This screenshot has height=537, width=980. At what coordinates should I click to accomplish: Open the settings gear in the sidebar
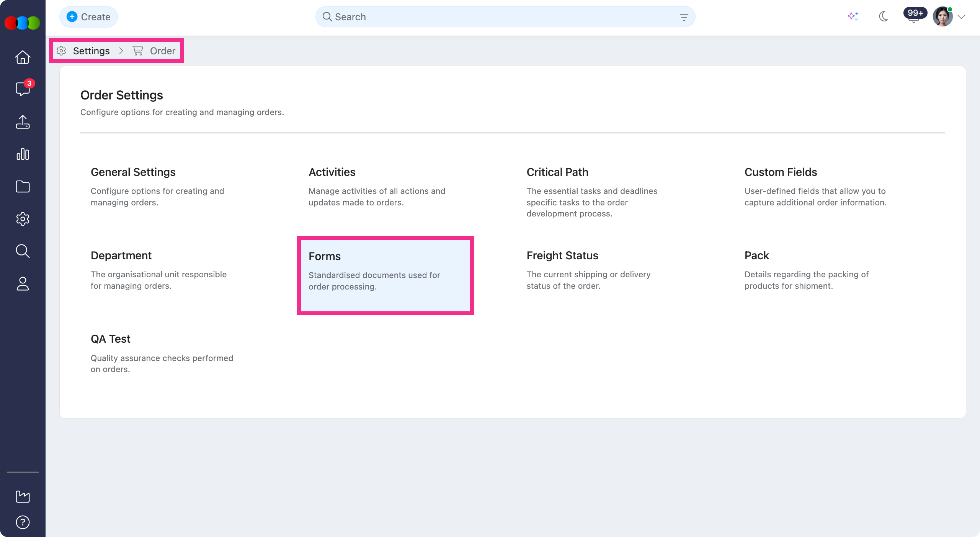pos(23,219)
